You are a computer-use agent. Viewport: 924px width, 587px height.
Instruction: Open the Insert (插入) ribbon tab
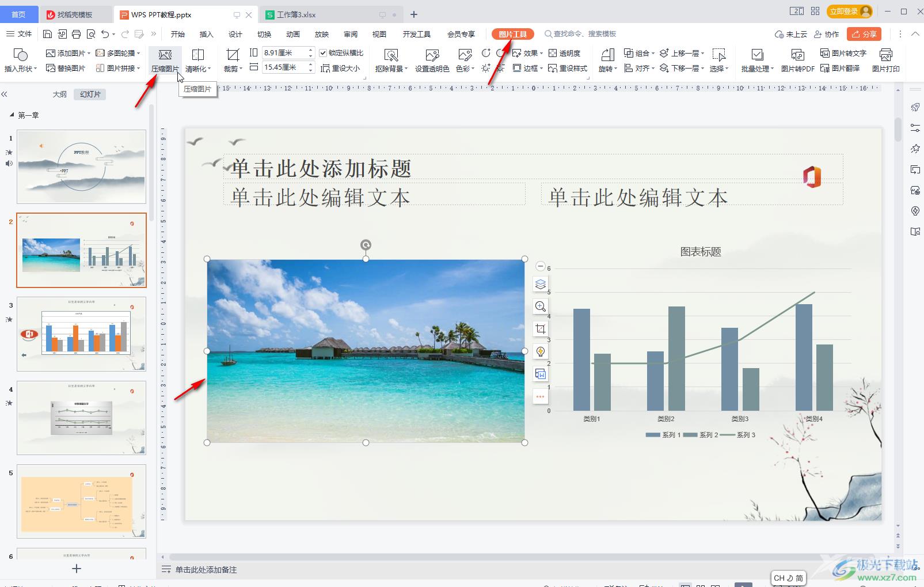tap(206, 34)
